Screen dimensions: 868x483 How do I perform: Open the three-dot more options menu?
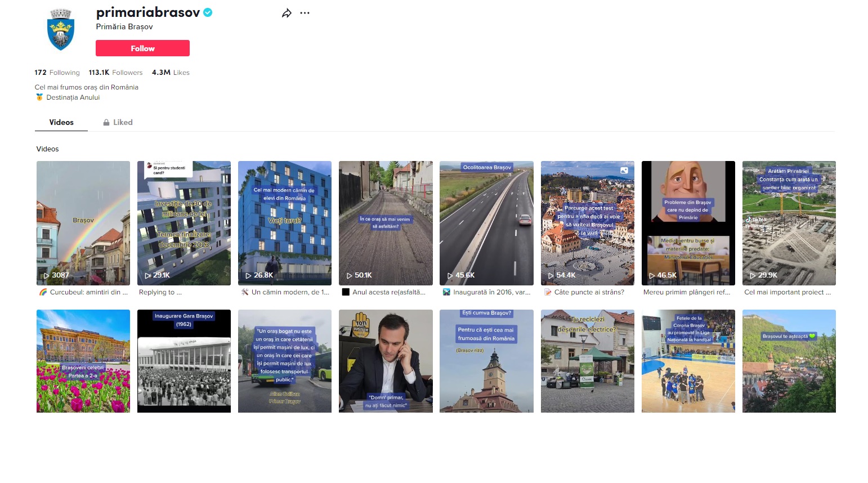305,14
